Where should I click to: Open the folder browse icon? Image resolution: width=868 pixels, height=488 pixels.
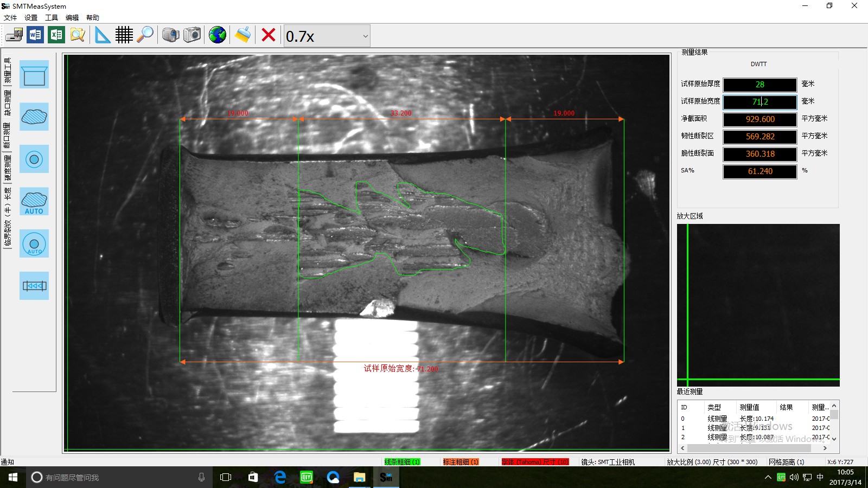click(78, 35)
